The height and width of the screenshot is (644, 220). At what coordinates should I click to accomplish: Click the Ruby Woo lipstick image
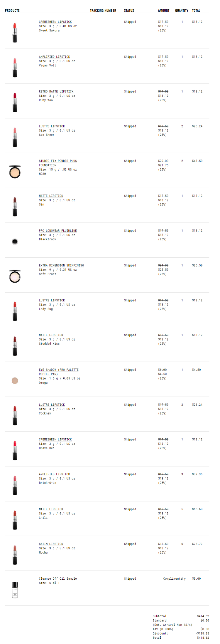pos(15,102)
